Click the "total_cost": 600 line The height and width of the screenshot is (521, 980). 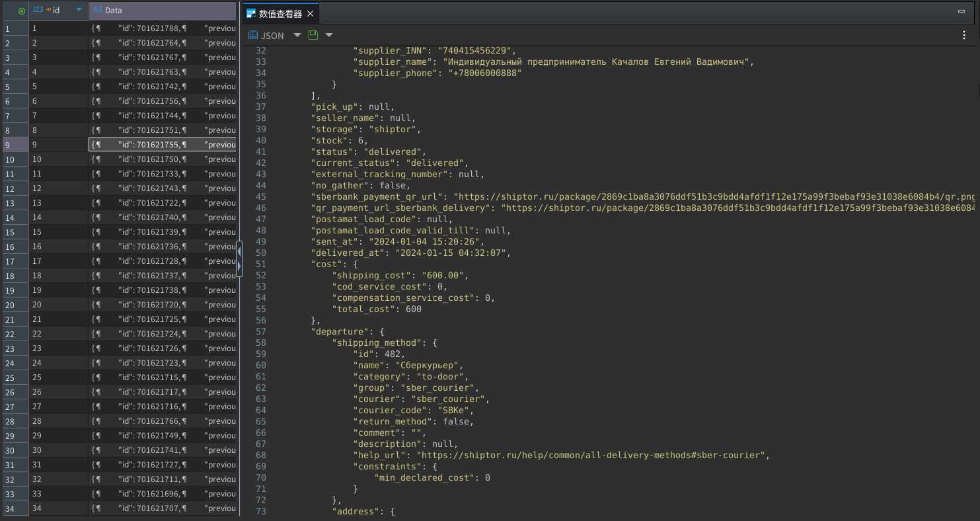[x=377, y=309]
